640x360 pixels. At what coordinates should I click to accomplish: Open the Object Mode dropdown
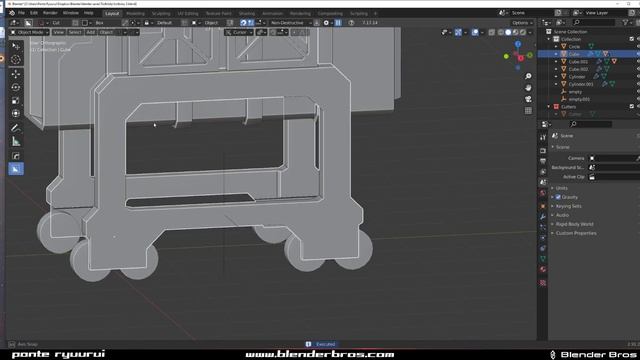click(x=29, y=32)
